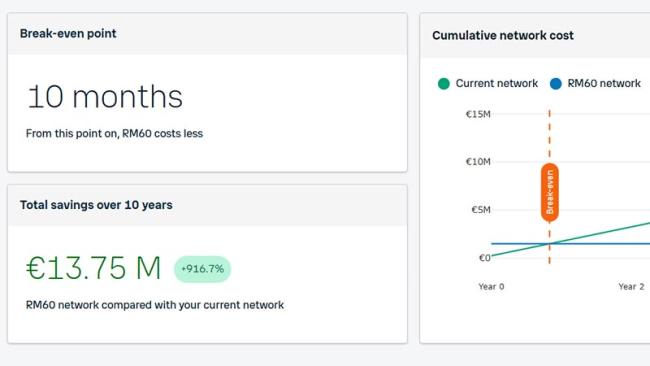Screen dimensions: 650x366
Task: Click the orange Break-even marker on chart
Action: click(x=550, y=192)
